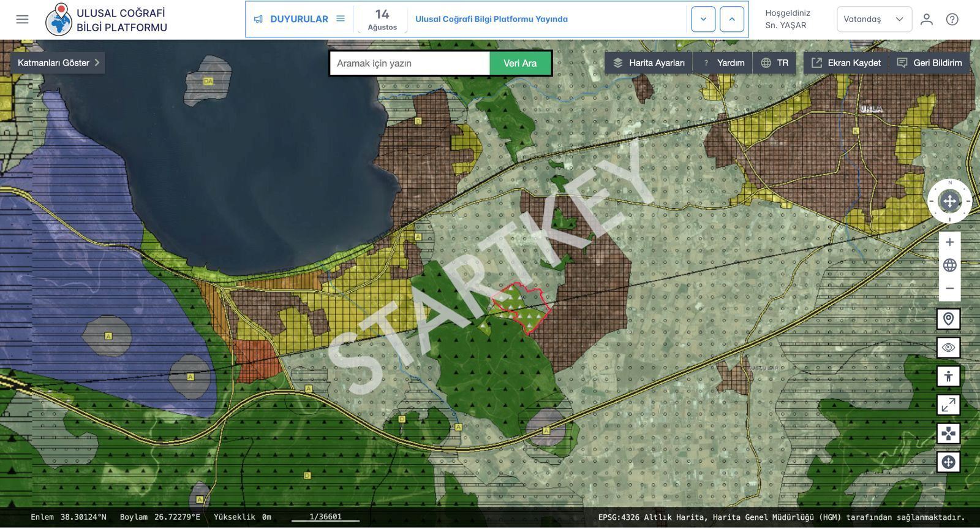Open the Vatandaş role dropdown
The image size is (980, 529).
873,19
